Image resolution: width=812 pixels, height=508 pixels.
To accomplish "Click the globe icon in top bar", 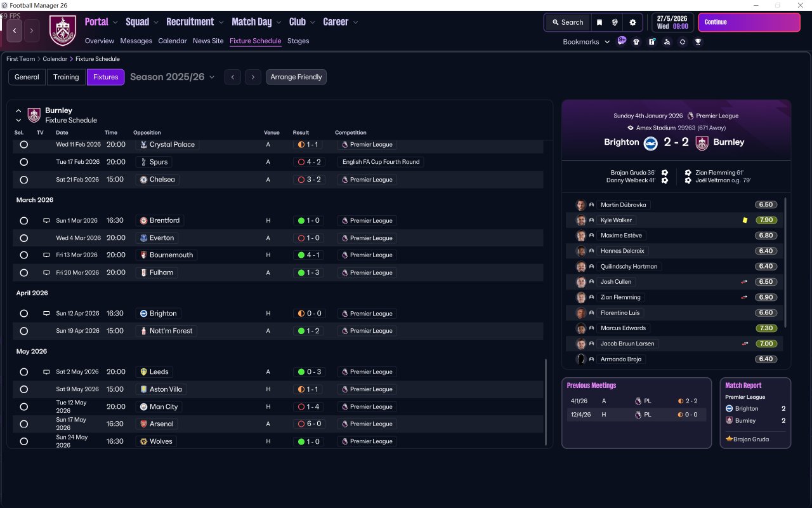I will (x=615, y=22).
